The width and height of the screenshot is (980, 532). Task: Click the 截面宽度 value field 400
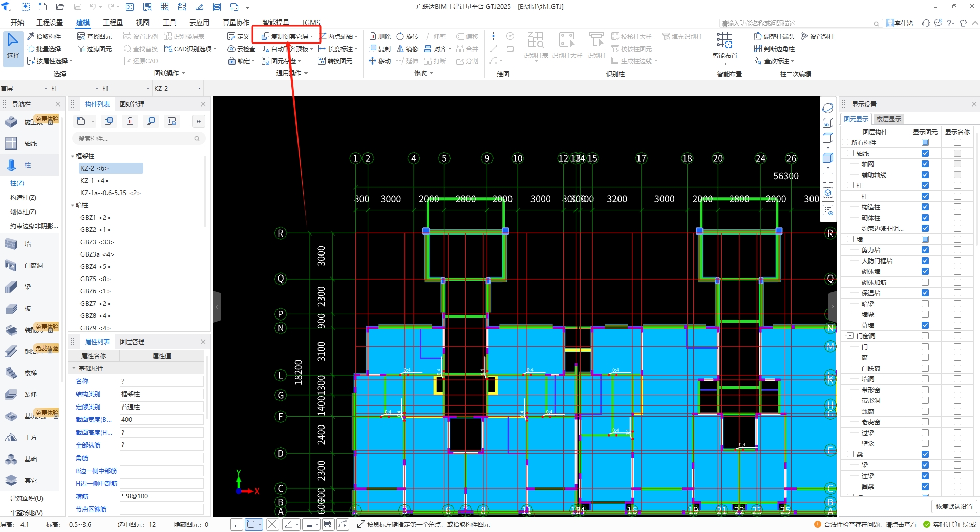click(161, 420)
